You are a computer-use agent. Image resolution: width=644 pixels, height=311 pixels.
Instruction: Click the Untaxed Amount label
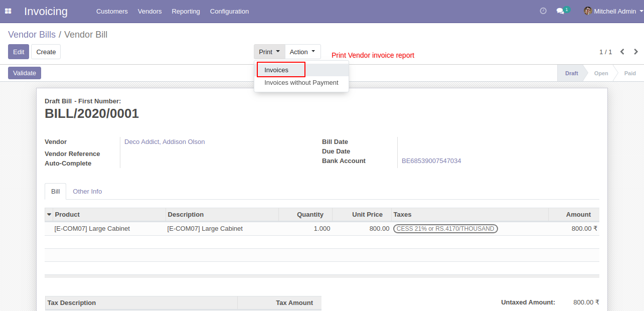click(x=528, y=302)
